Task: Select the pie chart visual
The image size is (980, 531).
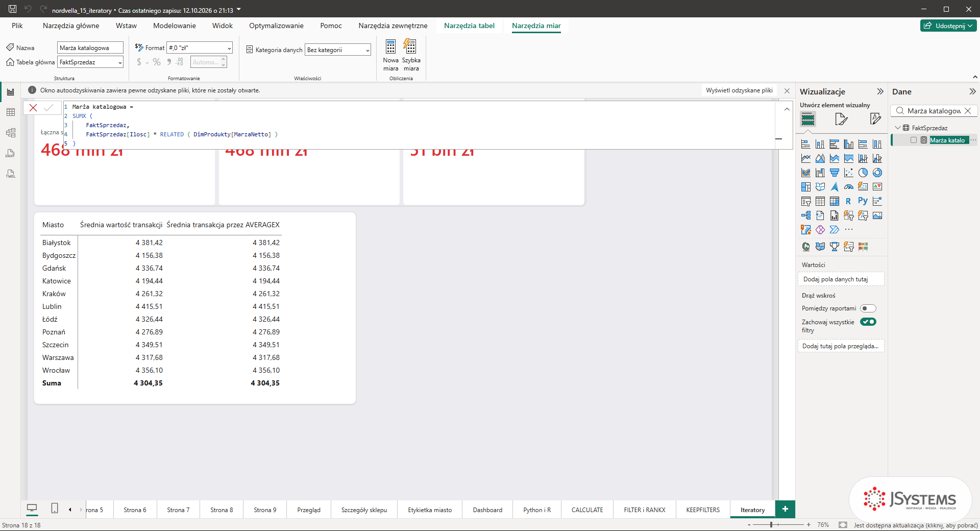Action: point(863,173)
